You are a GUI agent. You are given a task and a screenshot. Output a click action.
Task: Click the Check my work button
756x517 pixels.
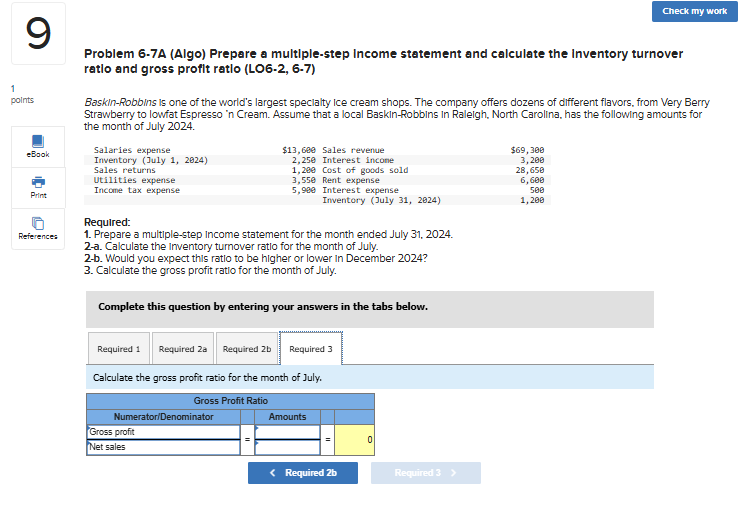tap(694, 11)
